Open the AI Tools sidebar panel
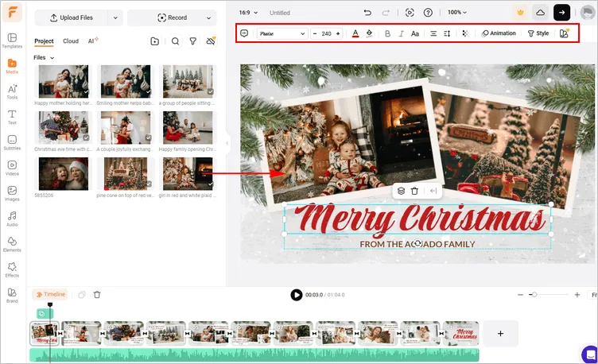Viewport: 598px width, 364px height. [x=12, y=91]
